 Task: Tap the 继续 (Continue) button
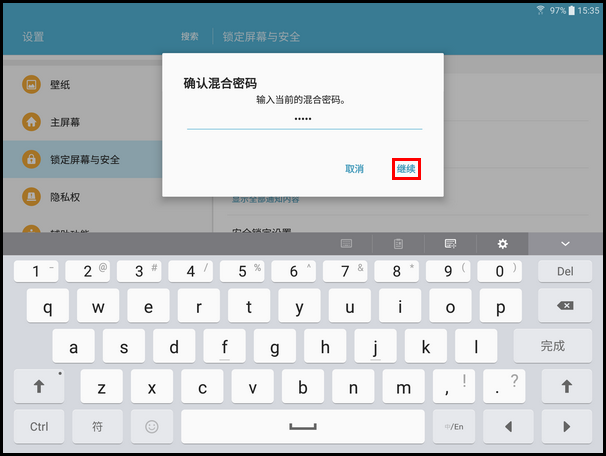click(406, 169)
